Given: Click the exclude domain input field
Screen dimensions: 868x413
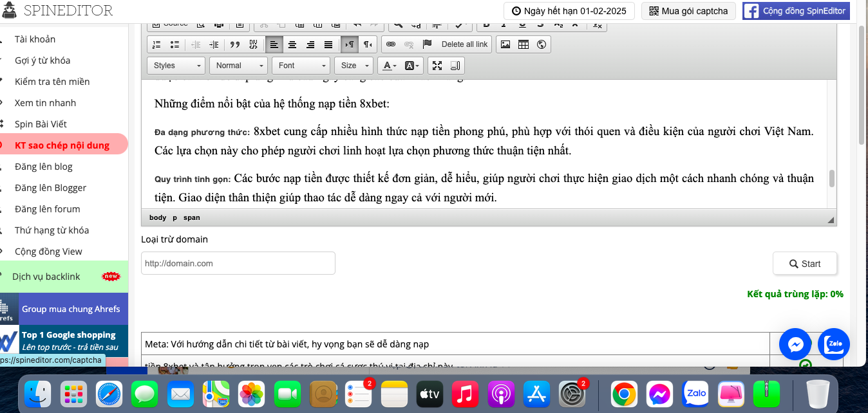Looking at the screenshot, I should tap(238, 263).
